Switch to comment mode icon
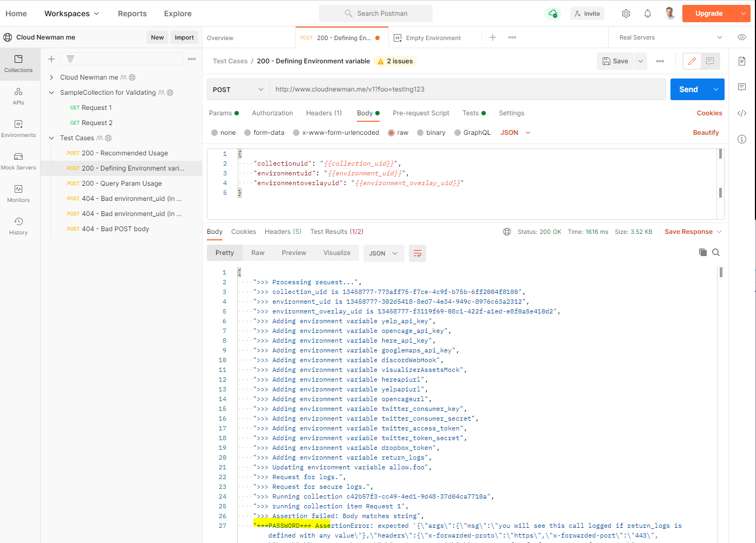Image resolution: width=756 pixels, height=543 pixels. [710, 61]
